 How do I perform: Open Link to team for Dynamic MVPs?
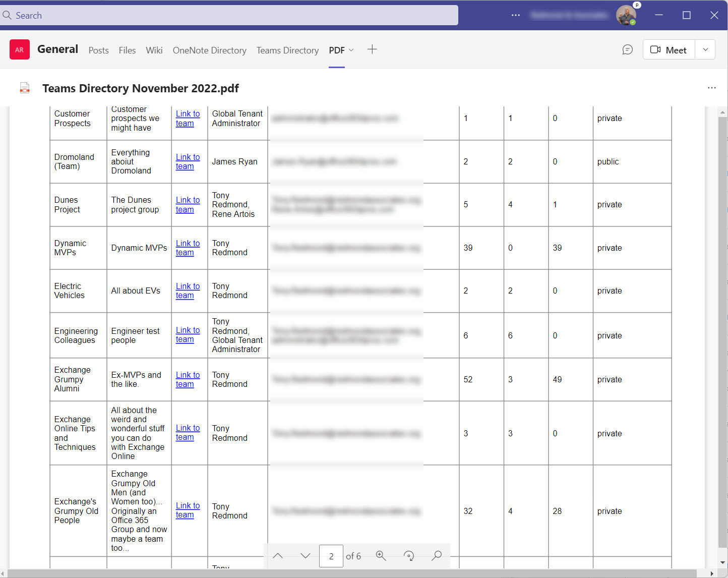tap(188, 248)
